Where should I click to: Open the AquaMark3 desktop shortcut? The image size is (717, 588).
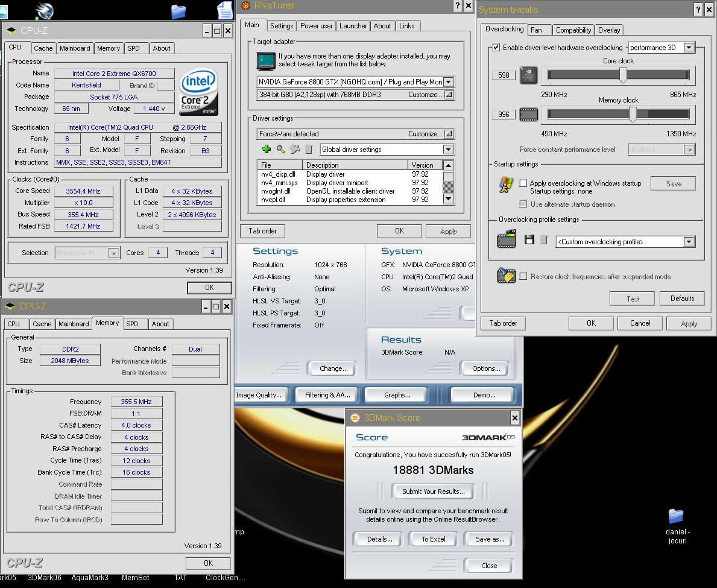(90, 578)
